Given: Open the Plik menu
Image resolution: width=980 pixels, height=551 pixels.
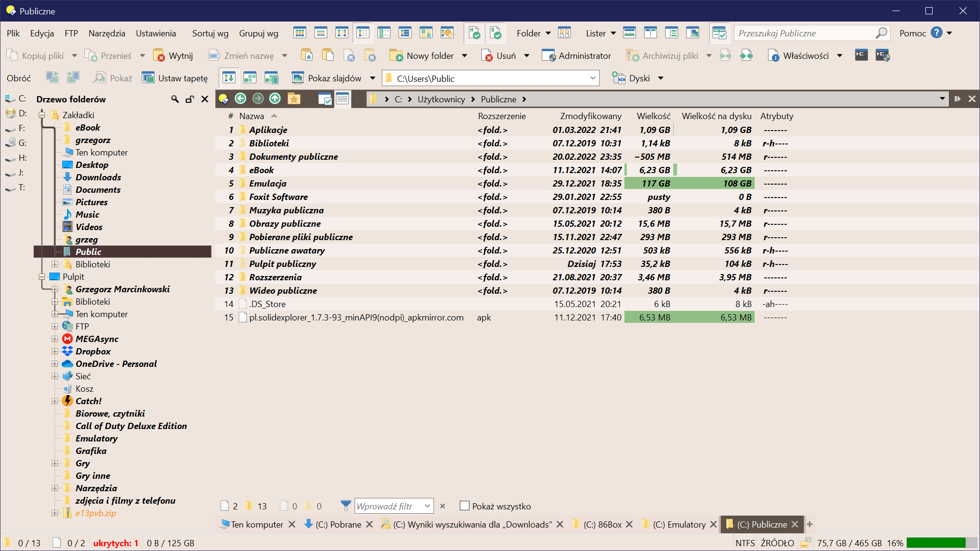Looking at the screenshot, I should pyautogui.click(x=13, y=33).
